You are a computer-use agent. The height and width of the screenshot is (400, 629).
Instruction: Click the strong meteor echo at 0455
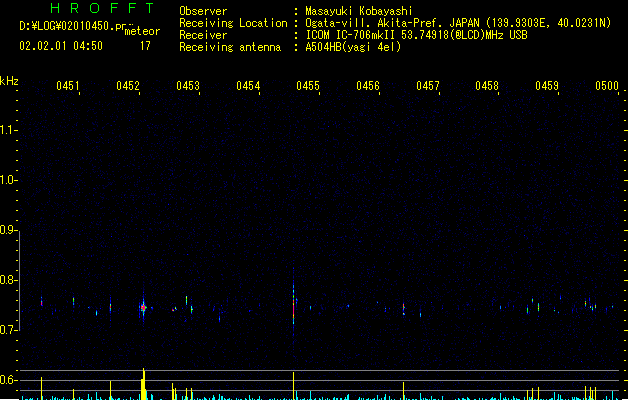coord(294,303)
